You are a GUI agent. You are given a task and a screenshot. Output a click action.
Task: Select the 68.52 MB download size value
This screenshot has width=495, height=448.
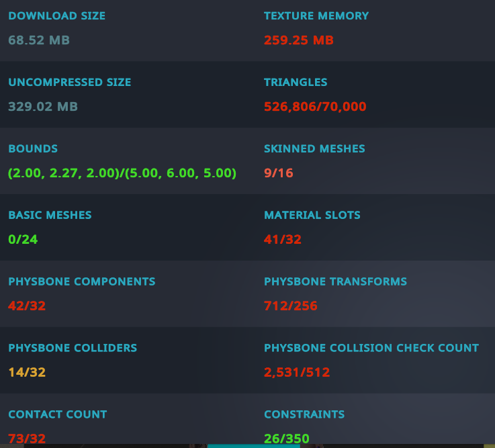tap(39, 40)
